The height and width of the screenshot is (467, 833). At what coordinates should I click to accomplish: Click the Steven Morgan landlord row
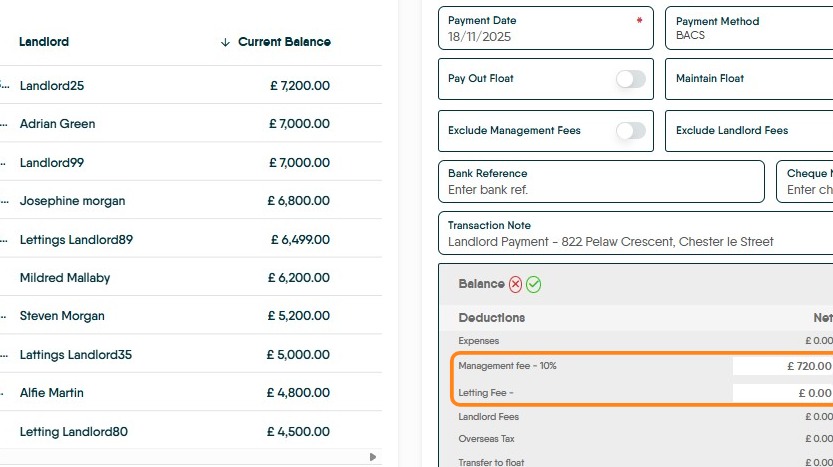click(62, 316)
